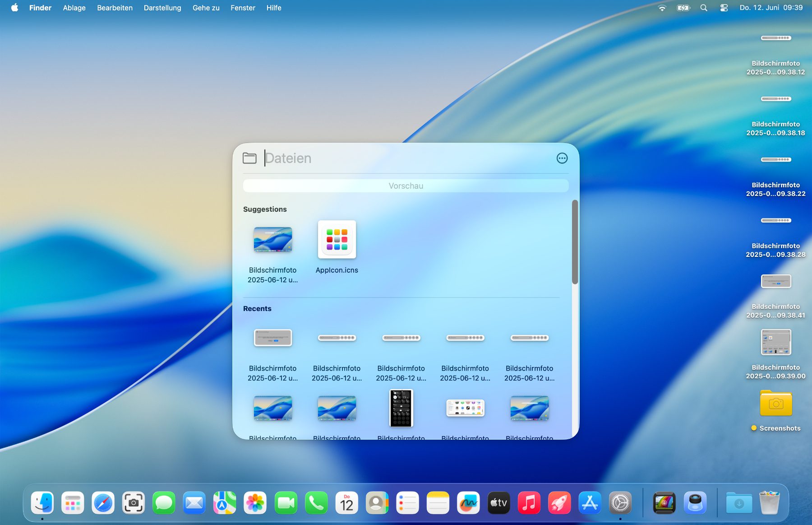Open Control Center from the menu bar
The width and height of the screenshot is (812, 525).
pyautogui.click(x=724, y=8)
